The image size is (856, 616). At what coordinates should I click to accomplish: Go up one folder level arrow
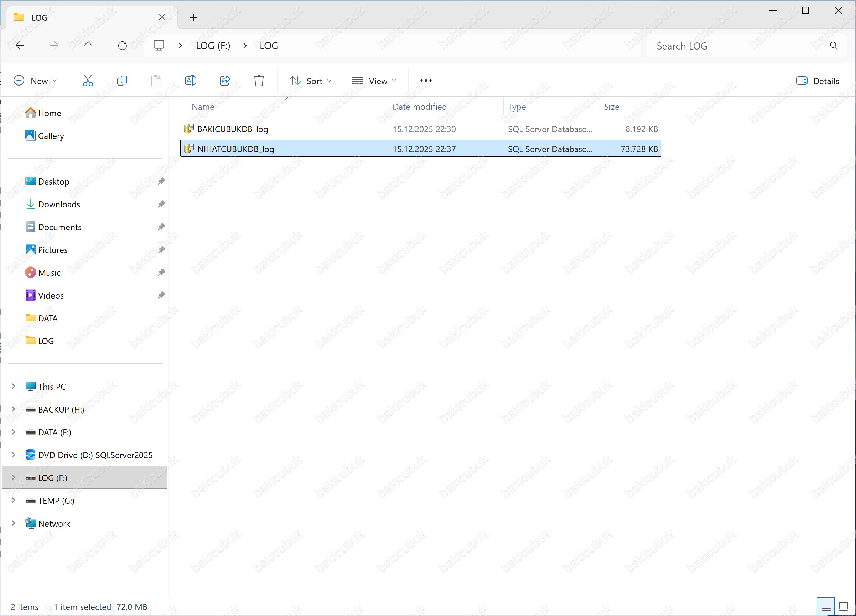tap(88, 46)
